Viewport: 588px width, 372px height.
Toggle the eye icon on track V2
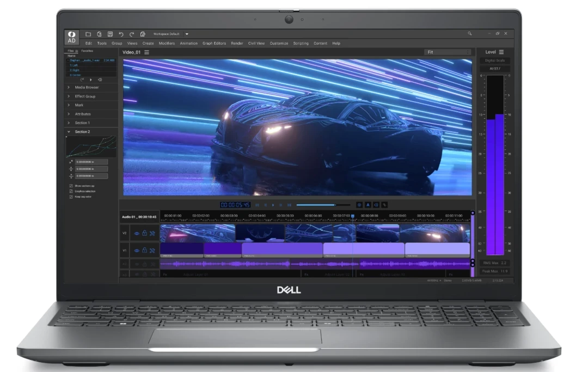pos(136,233)
